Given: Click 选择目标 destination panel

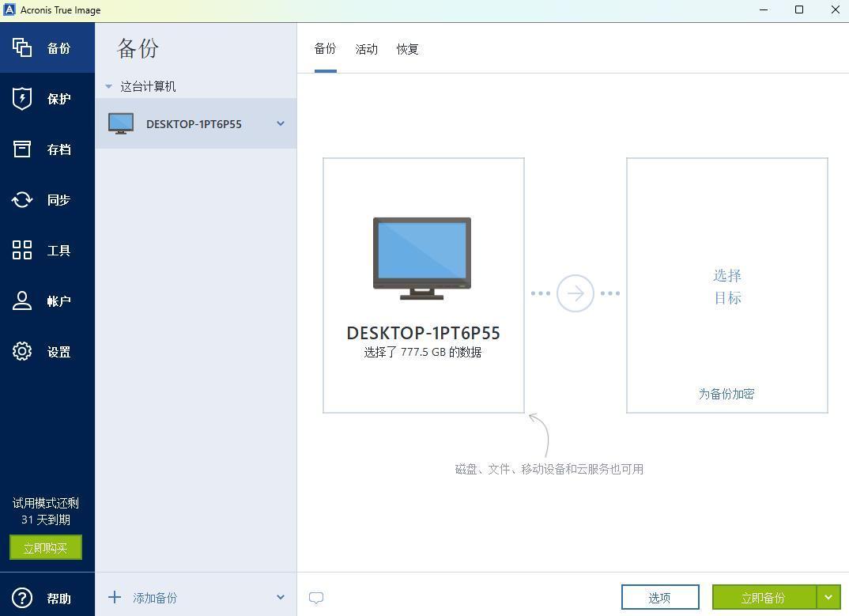Looking at the screenshot, I should 726,286.
